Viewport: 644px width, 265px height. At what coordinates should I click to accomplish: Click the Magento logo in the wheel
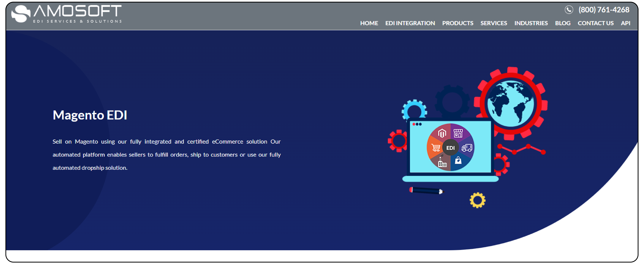(442, 133)
